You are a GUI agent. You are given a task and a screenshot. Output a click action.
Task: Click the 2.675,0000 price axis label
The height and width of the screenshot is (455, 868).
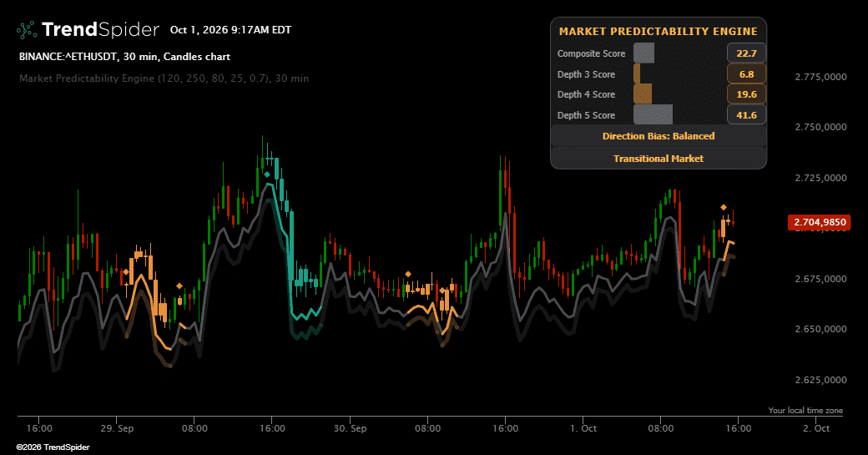point(821,279)
